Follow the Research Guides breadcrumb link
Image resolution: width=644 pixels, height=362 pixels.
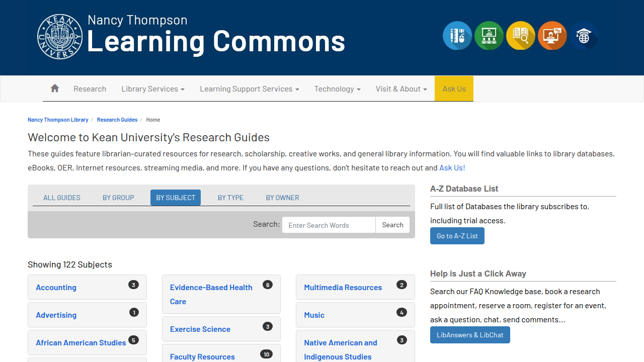[117, 120]
